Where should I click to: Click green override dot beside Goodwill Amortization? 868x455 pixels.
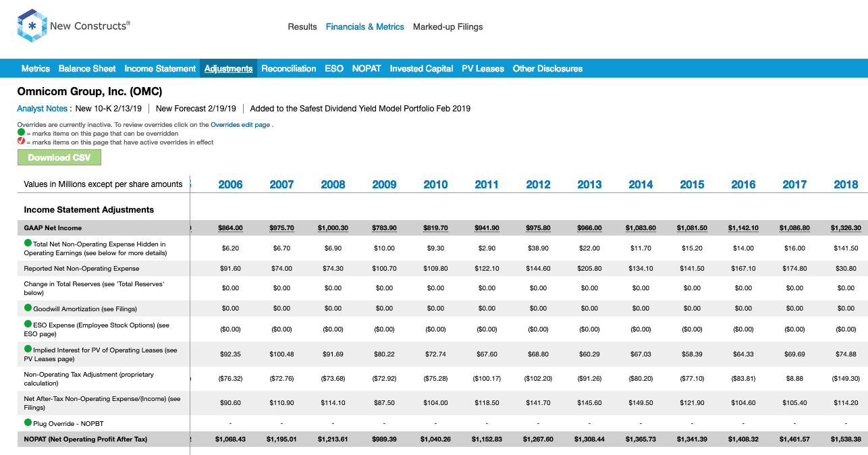click(28, 309)
